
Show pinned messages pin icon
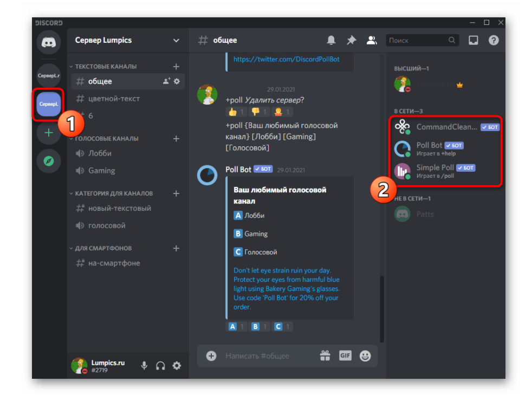pyautogui.click(x=351, y=40)
